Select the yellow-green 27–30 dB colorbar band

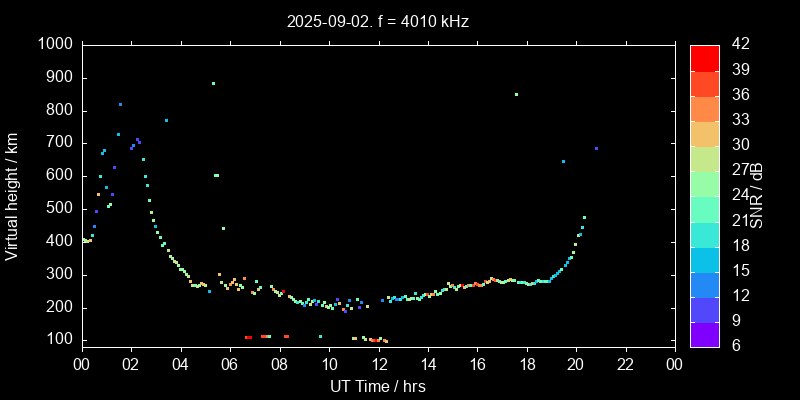click(x=704, y=159)
